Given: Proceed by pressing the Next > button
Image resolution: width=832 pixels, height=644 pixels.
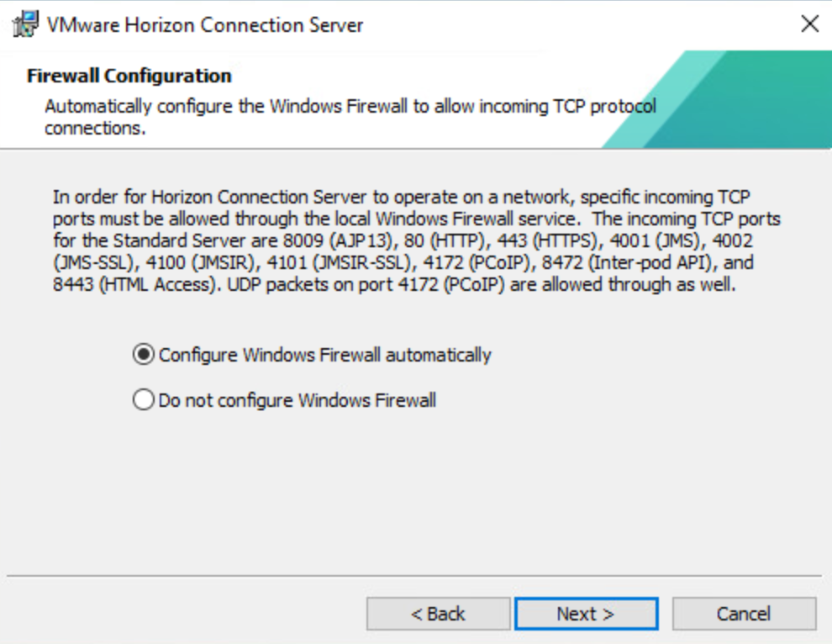Looking at the screenshot, I should point(586,614).
